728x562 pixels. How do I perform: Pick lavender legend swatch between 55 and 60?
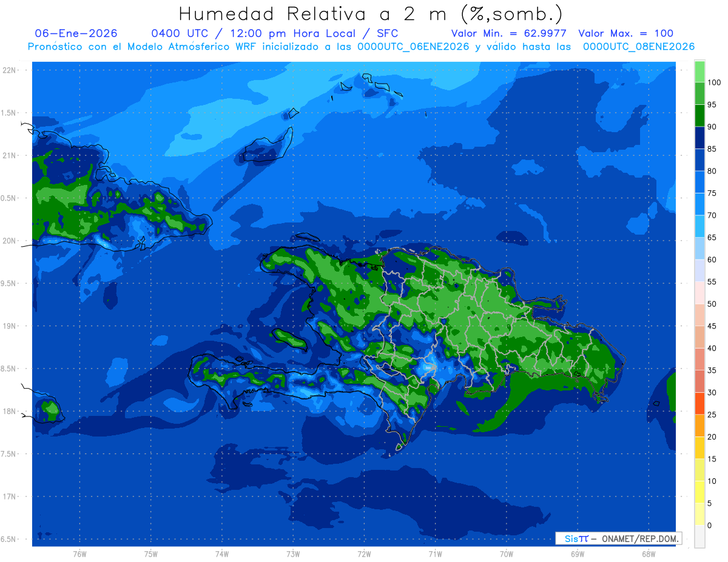coord(699,270)
